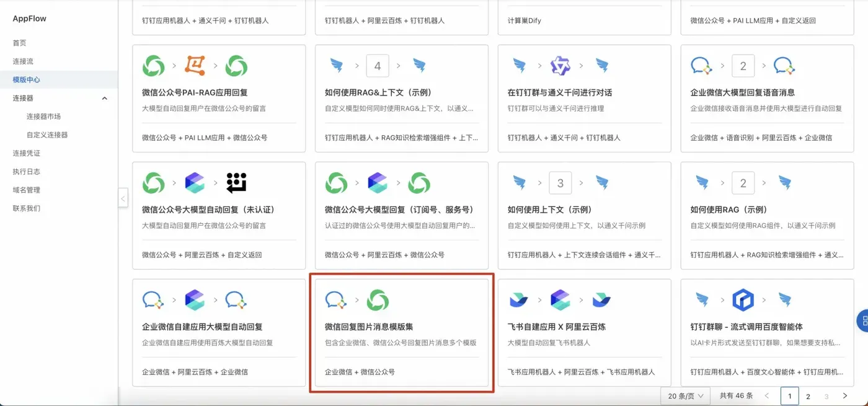The height and width of the screenshot is (406, 868).
Task: Click first Feishu icon in 飞书自建应用 card
Action: click(519, 300)
